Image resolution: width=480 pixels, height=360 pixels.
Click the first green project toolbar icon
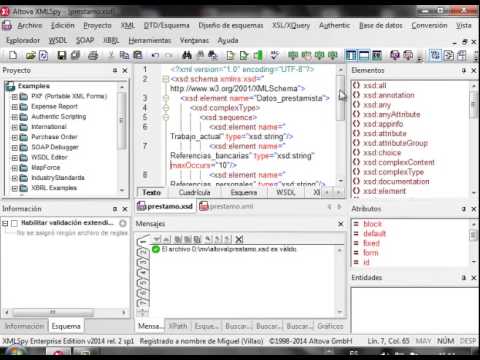coord(293,55)
